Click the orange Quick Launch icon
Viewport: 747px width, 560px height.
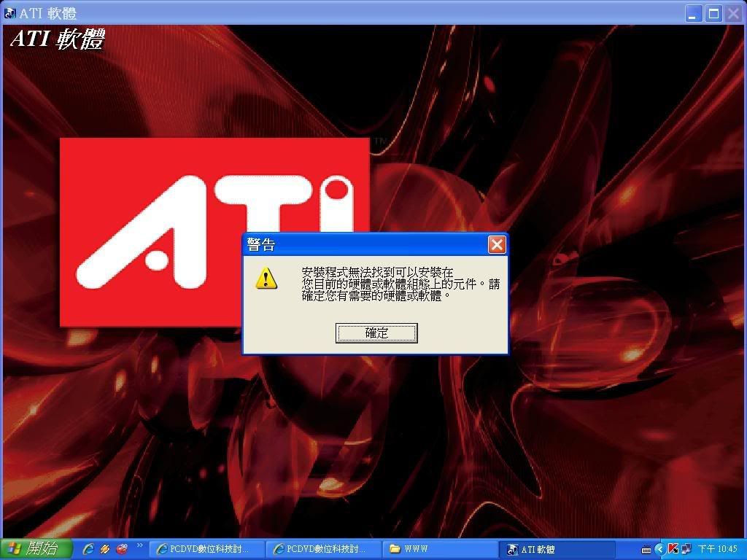(105, 549)
